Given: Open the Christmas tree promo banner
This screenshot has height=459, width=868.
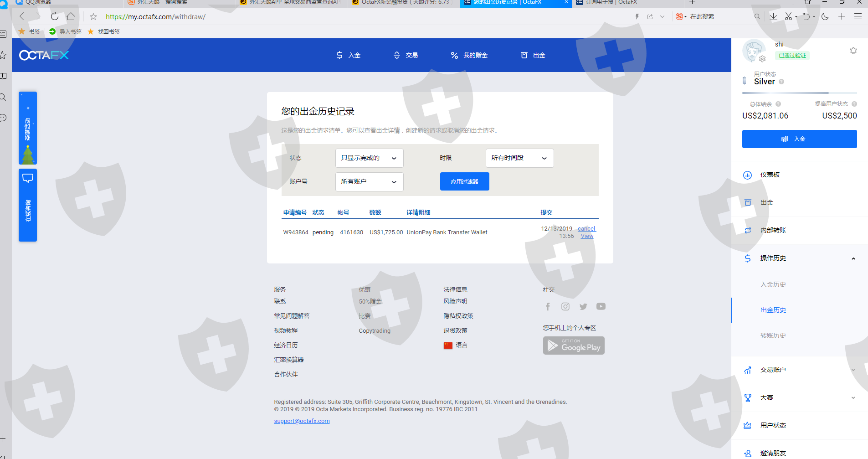Looking at the screenshot, I should tap(28, 128).
